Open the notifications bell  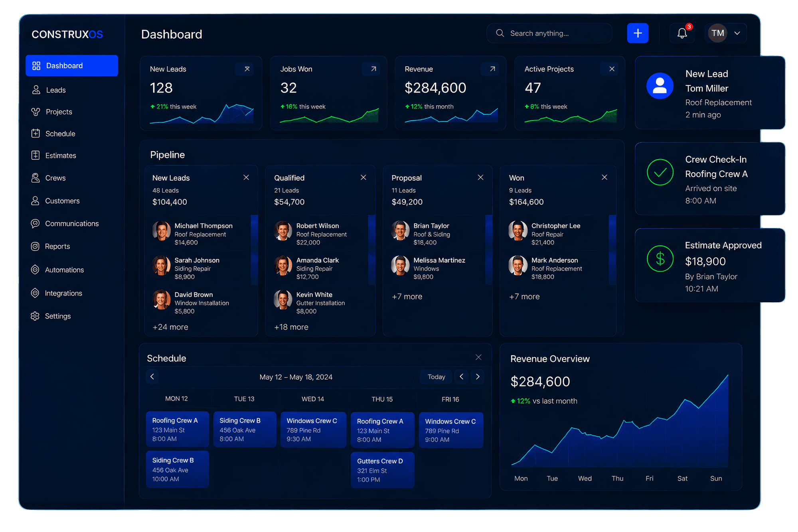[x=682, y=33]
